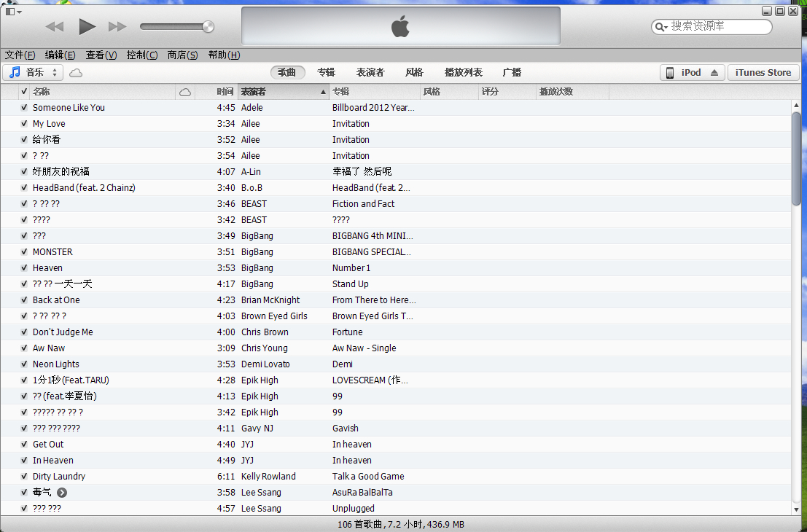The width and height of the screenshot is (807, 532).
Task: Switch to the 广播 tab
Action: point(512,73)
